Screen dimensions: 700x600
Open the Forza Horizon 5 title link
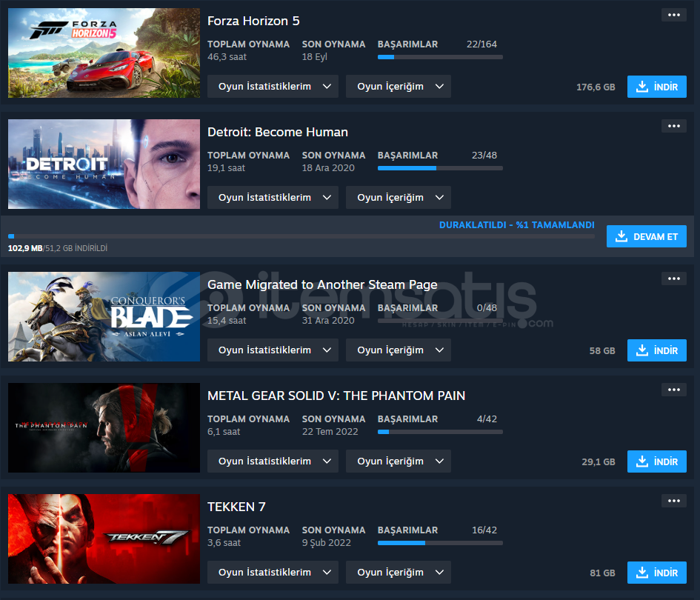pyautogui.click(x=253, y=21)
